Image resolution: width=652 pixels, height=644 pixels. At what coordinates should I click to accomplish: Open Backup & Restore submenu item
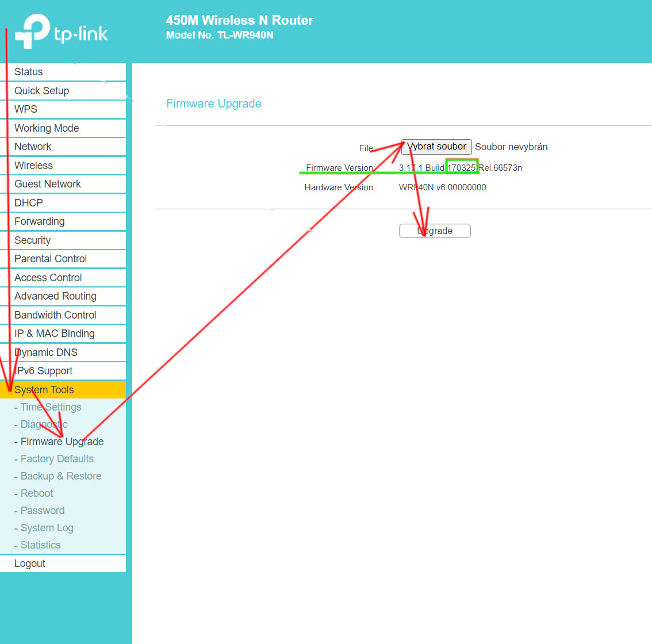(x=61, y=476)
